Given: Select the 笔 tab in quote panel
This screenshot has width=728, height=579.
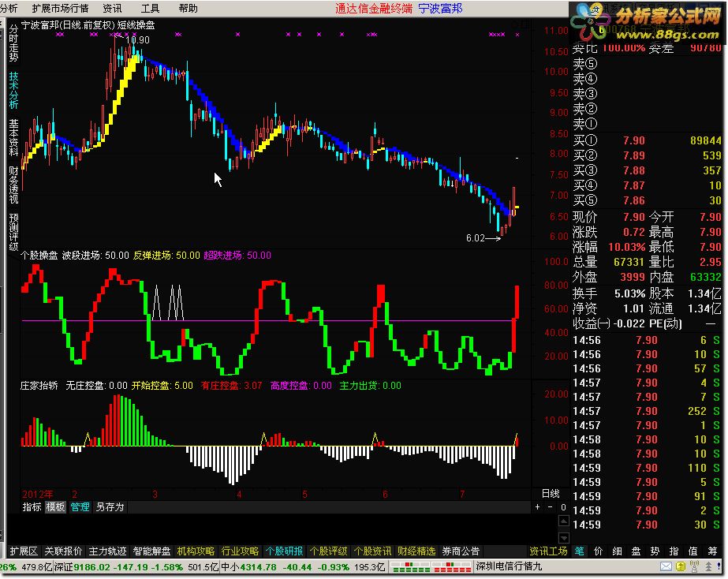Looking at the screenshot, I should (x=580, y=551).
